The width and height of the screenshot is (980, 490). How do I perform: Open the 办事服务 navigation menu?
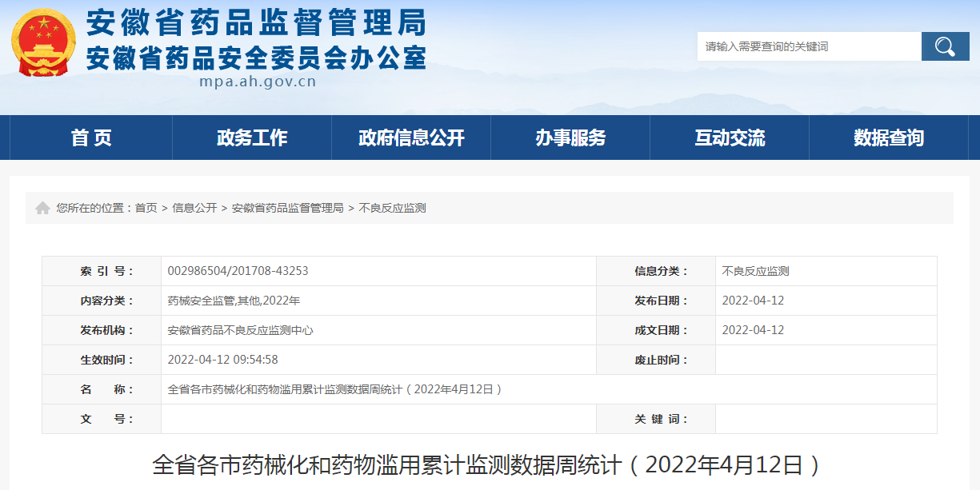[570, 137]
